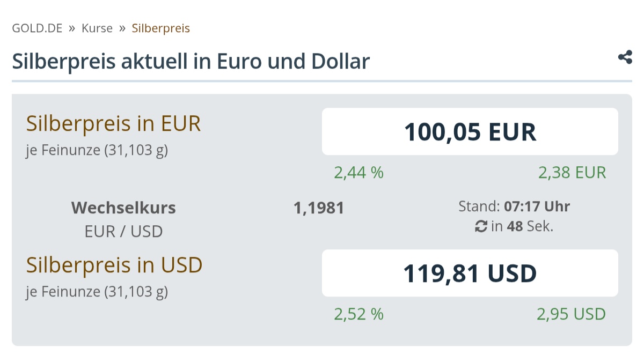Image resolution: width=644 pixels, height=355 pixels.
Task: Click the 2,44 % change value
Action: click(x=359, y=173)
